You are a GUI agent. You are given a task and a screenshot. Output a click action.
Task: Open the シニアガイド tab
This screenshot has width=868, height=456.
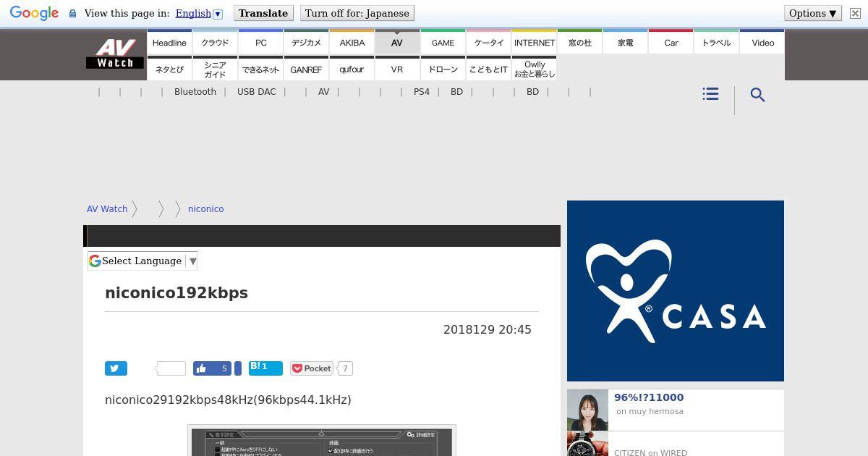(215, 69)
